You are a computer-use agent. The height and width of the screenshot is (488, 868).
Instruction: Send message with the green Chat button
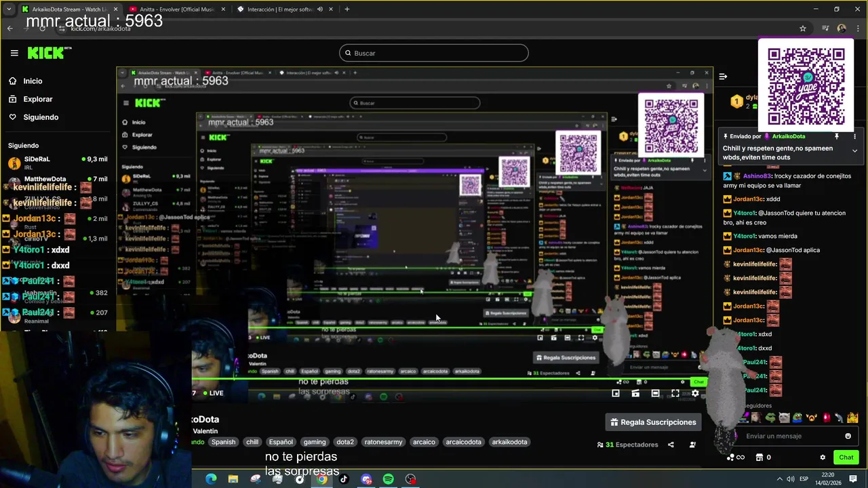[x=846, y=457]
